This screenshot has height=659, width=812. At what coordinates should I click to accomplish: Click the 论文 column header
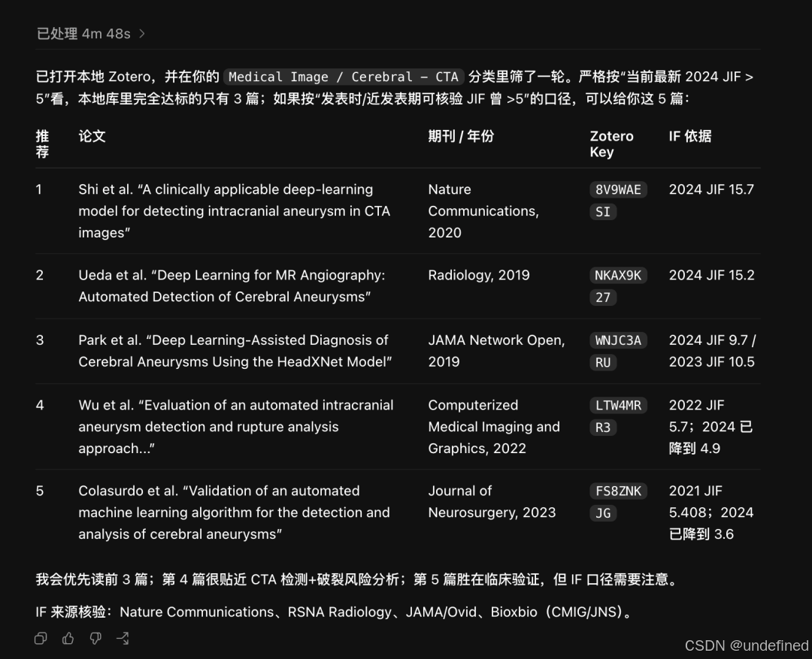(92, 136)
